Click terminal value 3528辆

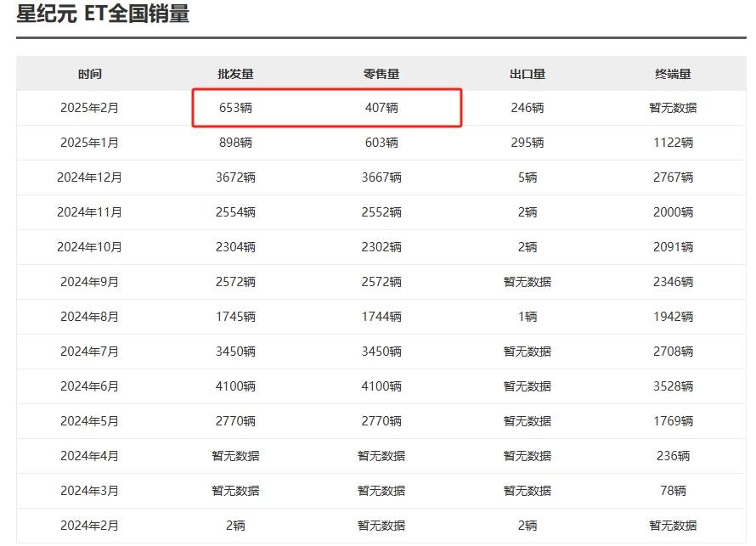[673, 386]
